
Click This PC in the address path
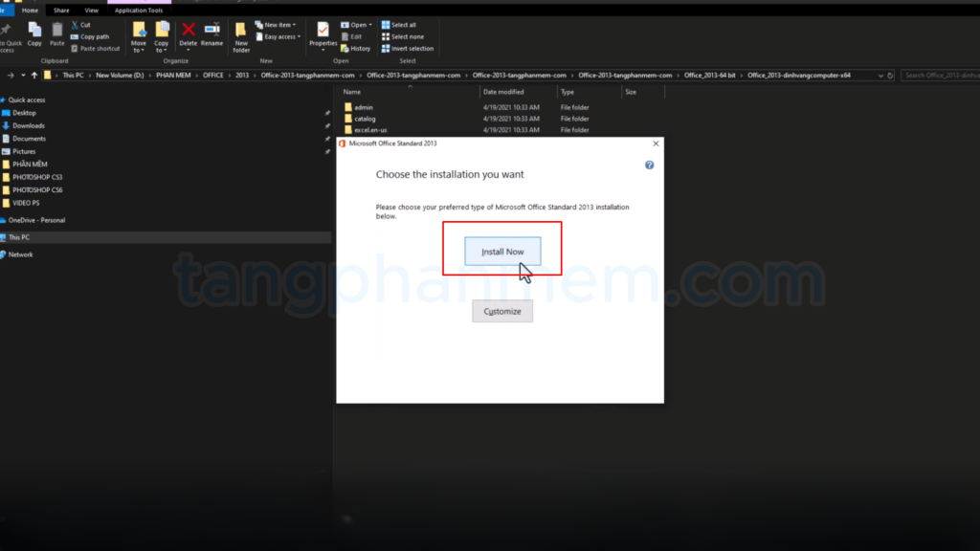[73, 75]
